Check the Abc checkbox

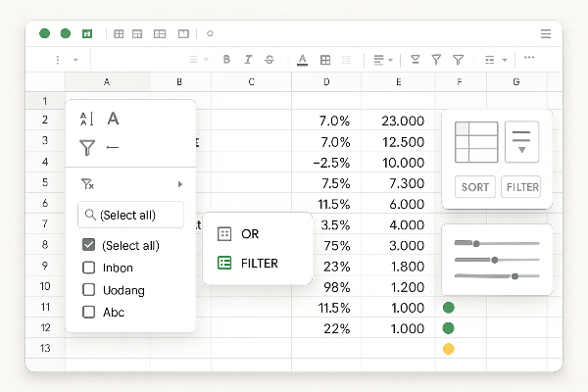tap(88, 312)
